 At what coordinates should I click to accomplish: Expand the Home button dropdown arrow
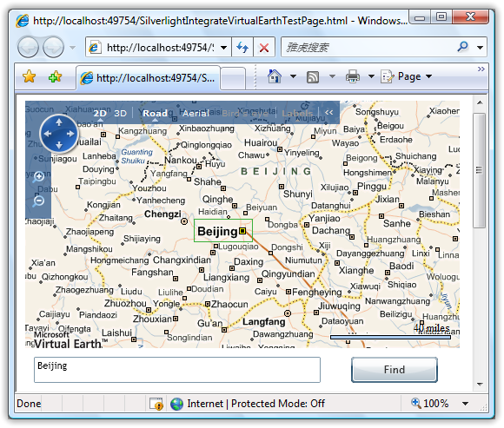tap(293, 76)
